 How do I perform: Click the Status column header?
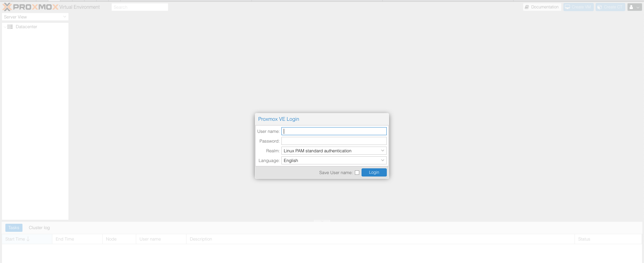(x=584, y=239)
